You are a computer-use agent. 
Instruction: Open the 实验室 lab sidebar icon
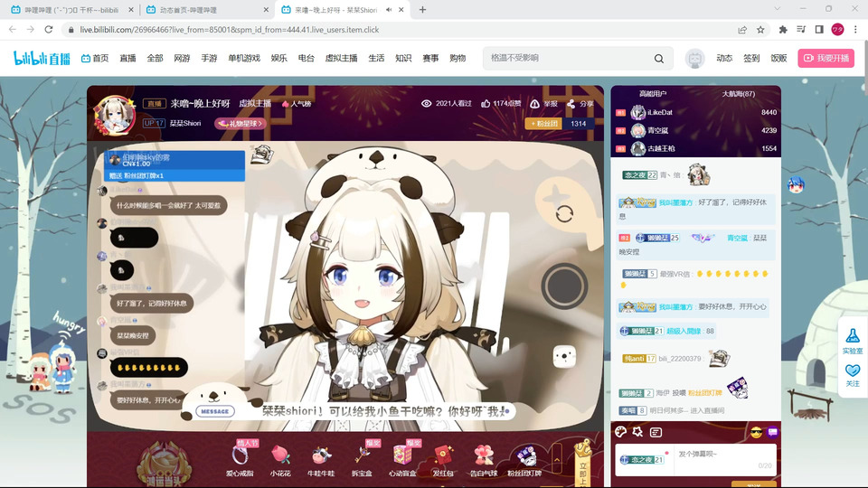point(853,342)
